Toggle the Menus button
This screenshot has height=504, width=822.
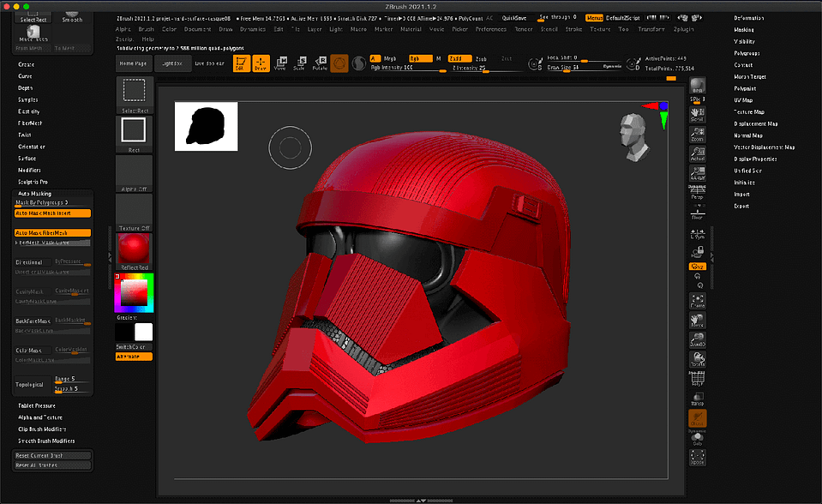pos(594,18)
